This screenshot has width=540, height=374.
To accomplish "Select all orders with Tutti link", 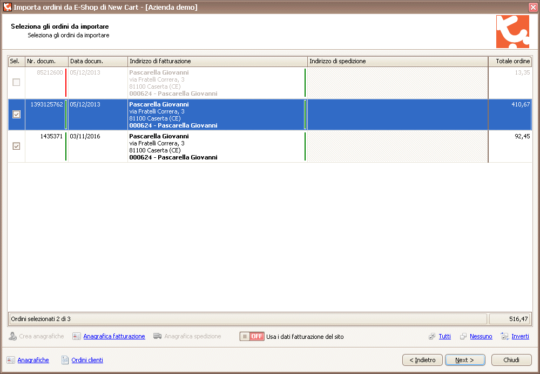I will point(445,336).
